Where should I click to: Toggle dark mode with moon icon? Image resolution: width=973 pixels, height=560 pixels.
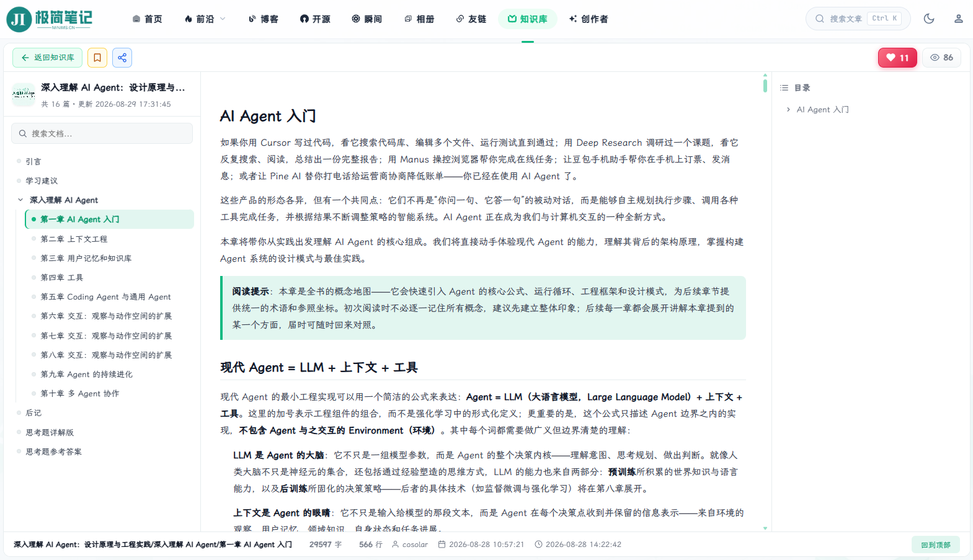(x=928, y=19)
